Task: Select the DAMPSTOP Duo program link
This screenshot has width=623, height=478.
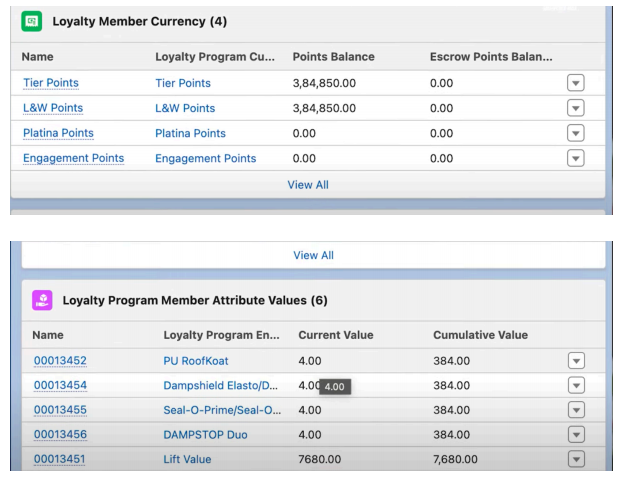Action: click(205, 435)
